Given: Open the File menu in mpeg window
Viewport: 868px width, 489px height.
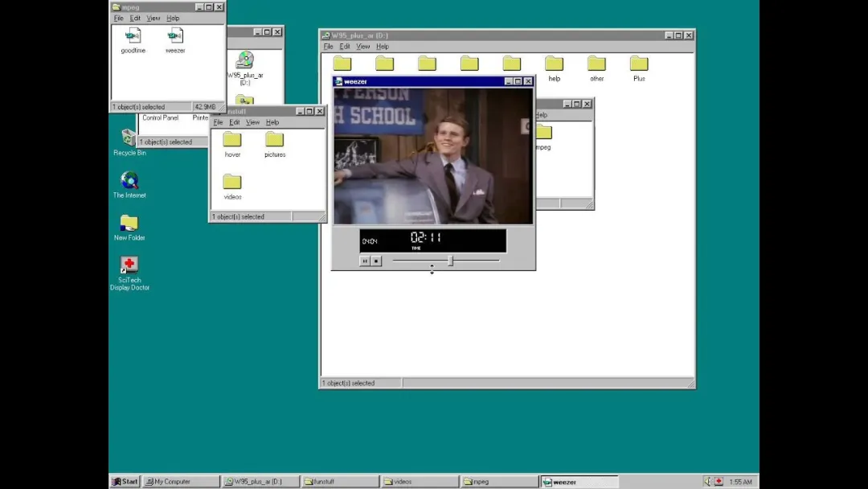Looking at the screenshot, I should point(118,18).
